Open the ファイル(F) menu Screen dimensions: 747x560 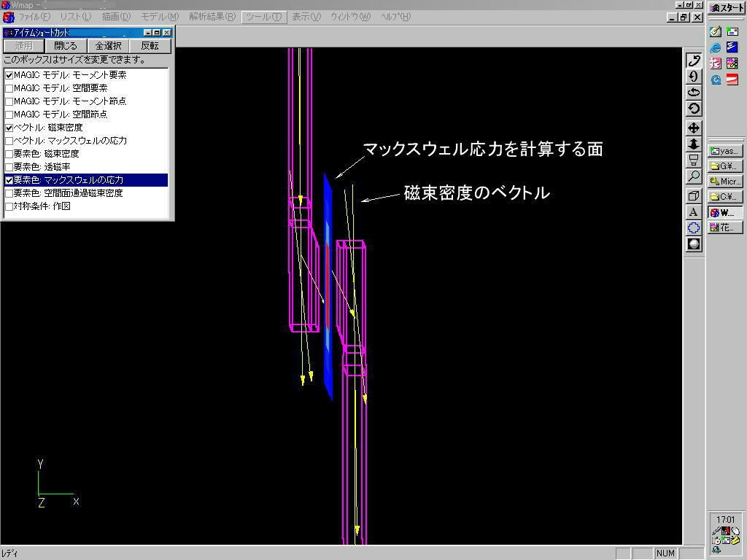[34, 17]
